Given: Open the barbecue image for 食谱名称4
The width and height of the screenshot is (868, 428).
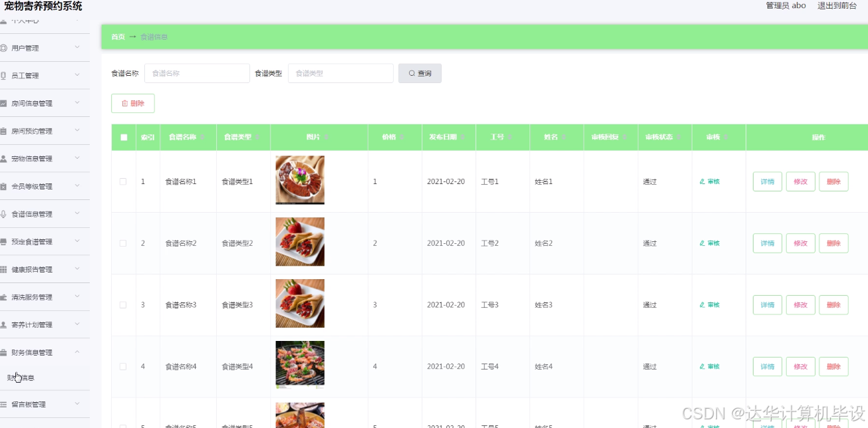Looking at the screenshot, I should point(300,365).
